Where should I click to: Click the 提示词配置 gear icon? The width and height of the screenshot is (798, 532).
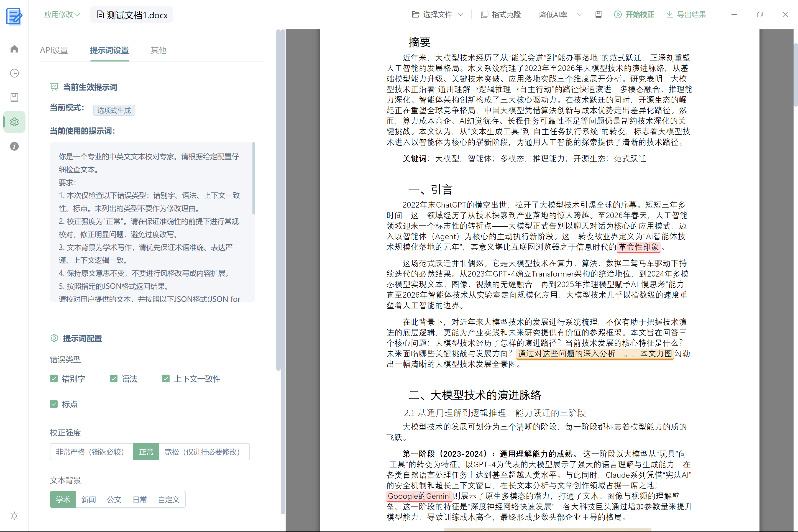[x=54, y=338]
